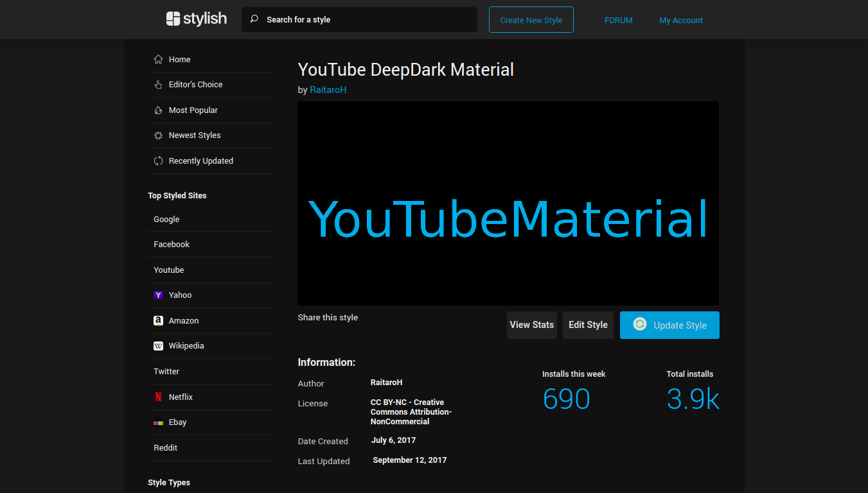Click the September 12, 2017 last updated date
The width and height of the screenshot is (868, 493).
(410, 460)
